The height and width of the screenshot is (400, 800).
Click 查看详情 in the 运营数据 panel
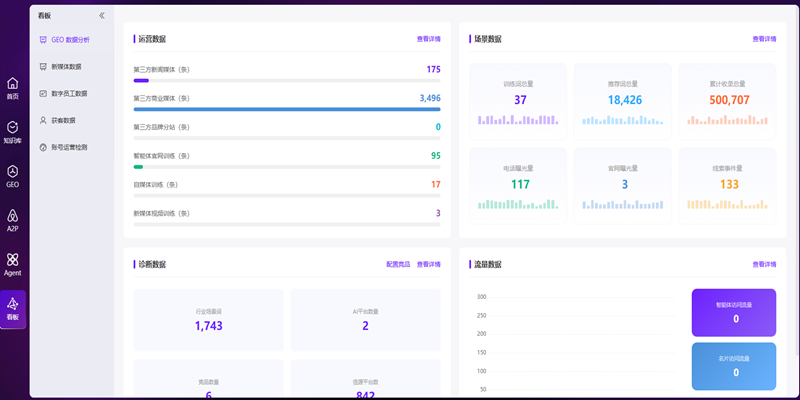[x=429, y=39]
